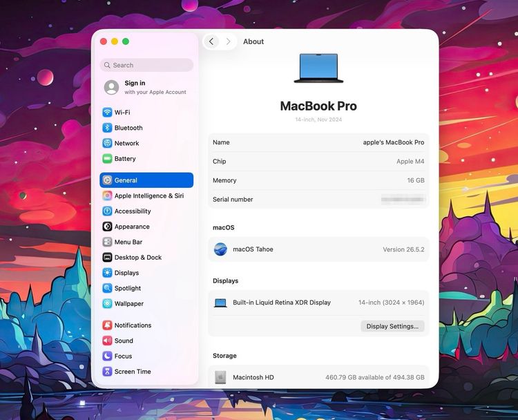Click the About title text
Screen dimensions: 518x420
click(x=253, y=41)
